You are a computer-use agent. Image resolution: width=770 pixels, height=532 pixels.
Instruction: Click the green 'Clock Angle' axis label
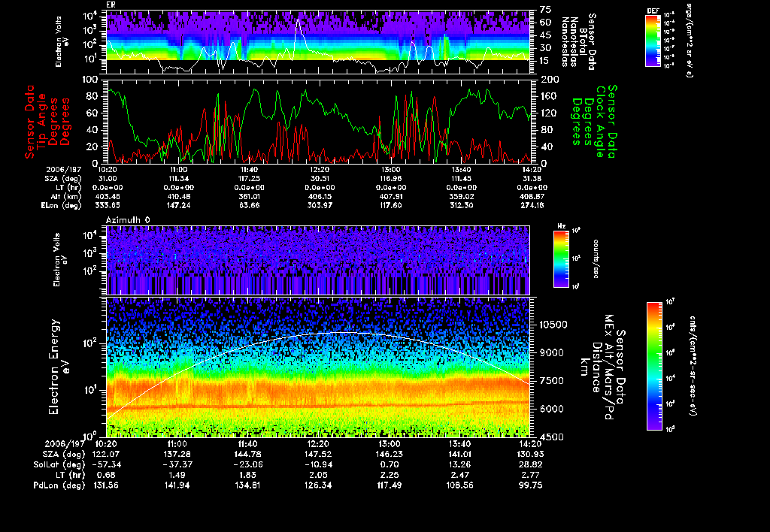(x=600, y=121)
